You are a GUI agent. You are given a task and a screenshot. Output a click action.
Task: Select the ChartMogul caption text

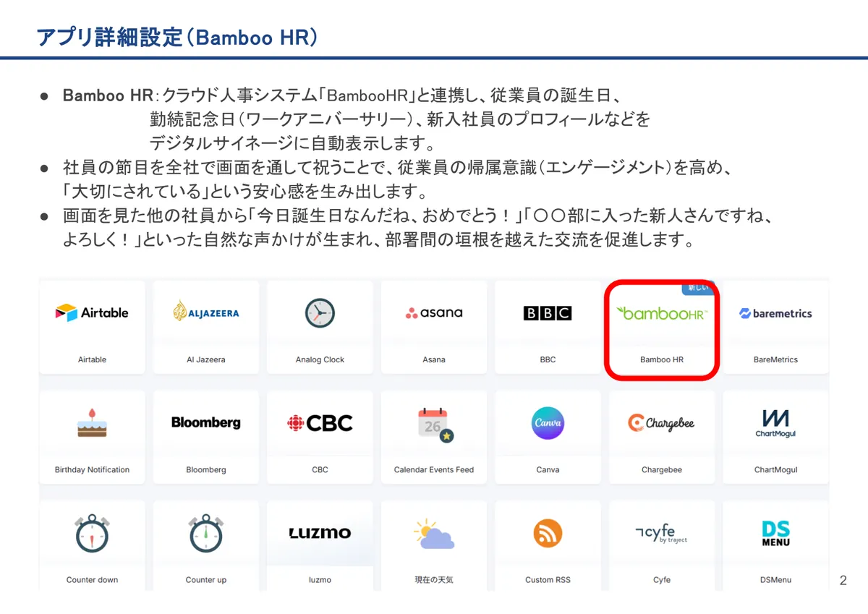(x=775, y=469)
